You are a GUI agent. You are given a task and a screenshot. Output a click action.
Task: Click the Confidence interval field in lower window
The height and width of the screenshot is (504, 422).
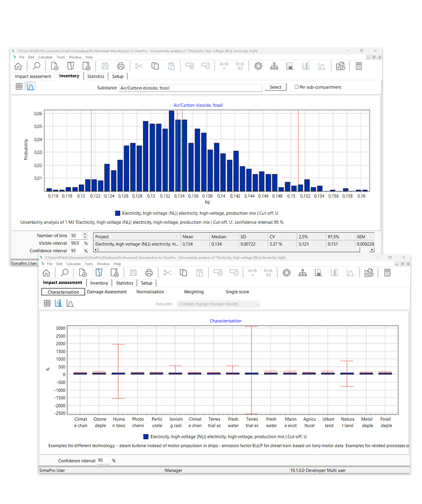point(104,460)
